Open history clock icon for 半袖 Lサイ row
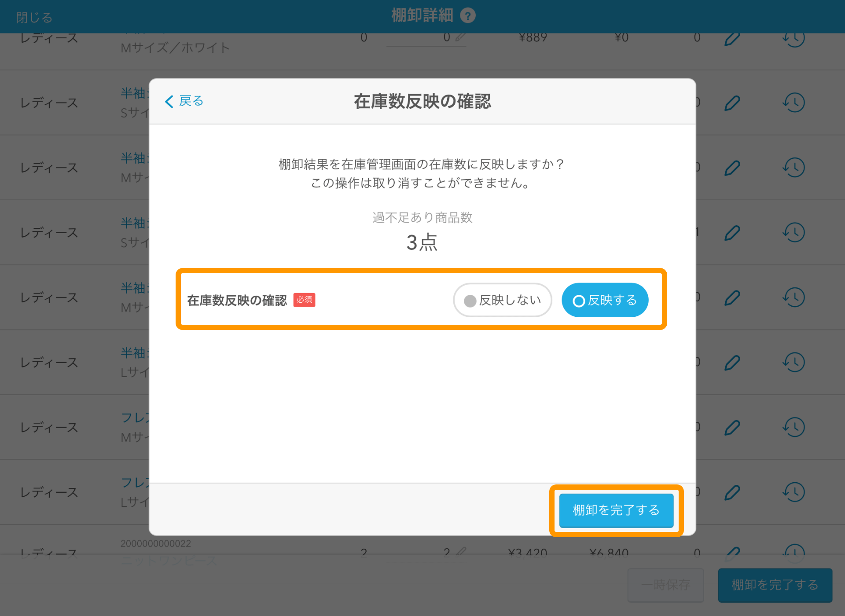845x616 pixels. click(794, 363)
